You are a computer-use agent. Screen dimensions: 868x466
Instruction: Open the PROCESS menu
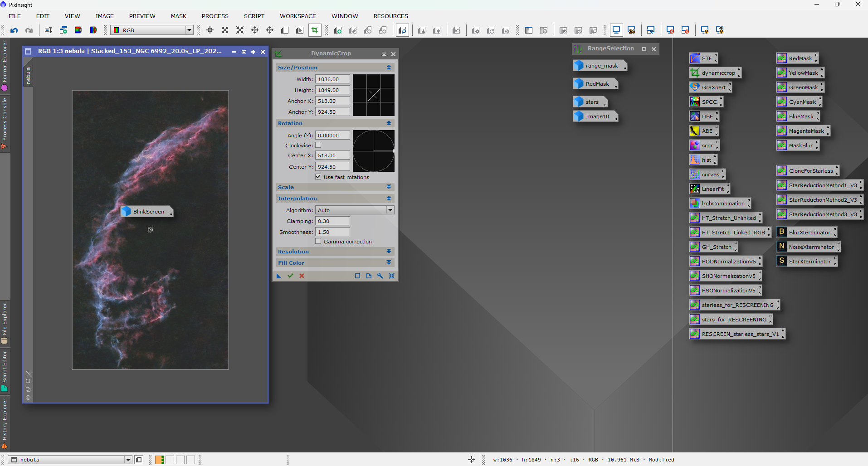pos(215,16)
